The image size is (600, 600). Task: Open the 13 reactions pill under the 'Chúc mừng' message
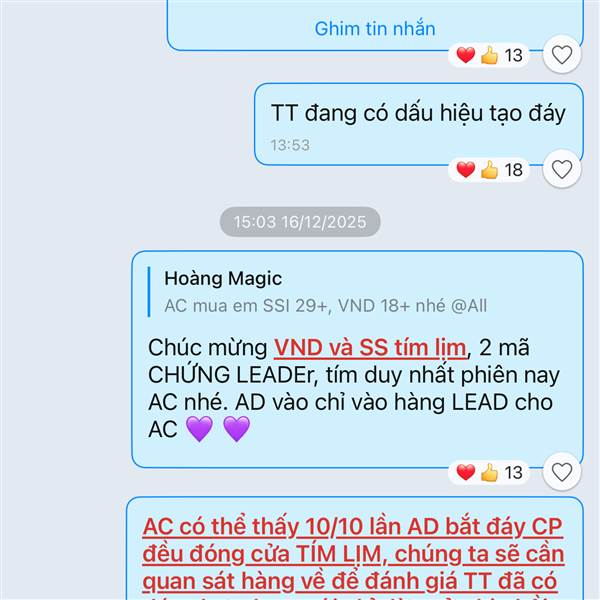pyautogui.click(x=489, y=473)
